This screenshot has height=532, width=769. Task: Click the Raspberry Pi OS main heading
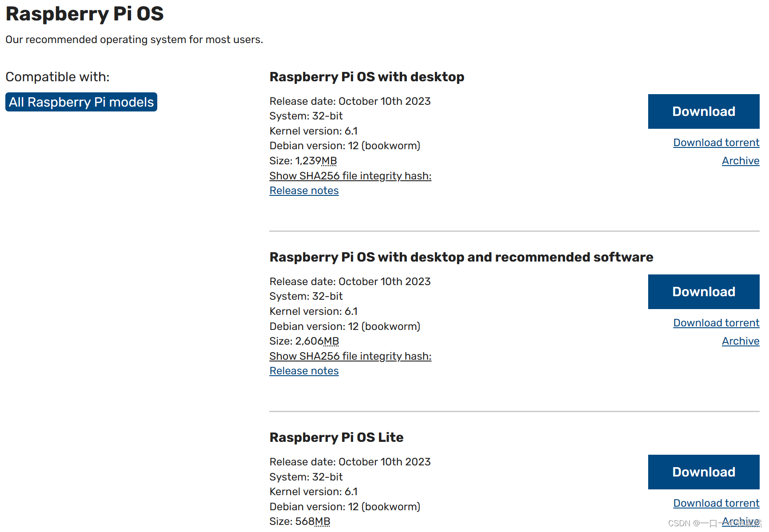coord(84,14)
